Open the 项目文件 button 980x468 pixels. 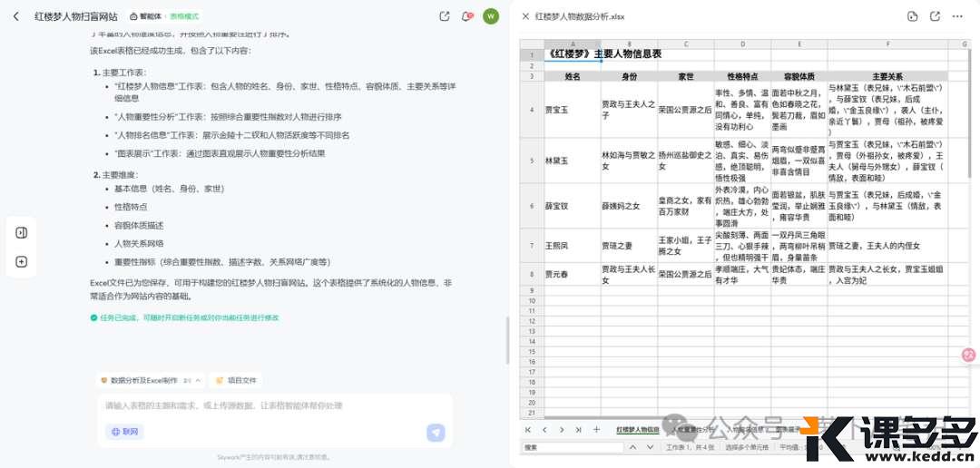tap(236, 380)
